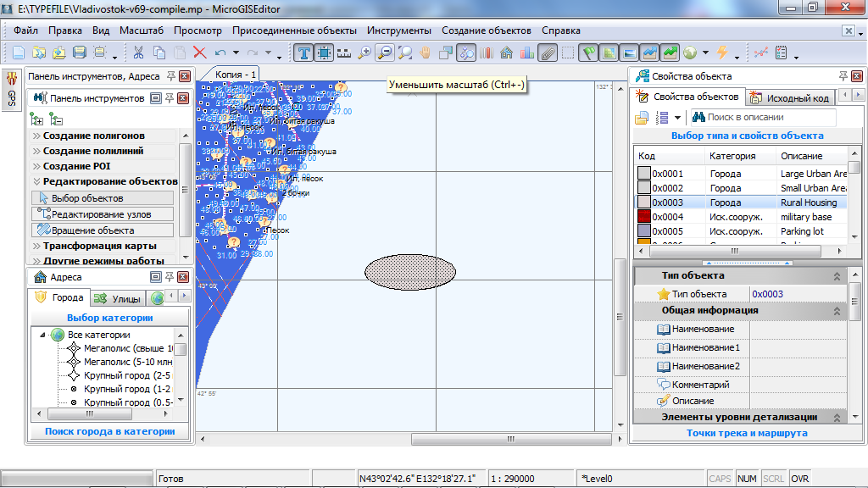Toggle the green flag display button
Viewport: 868px width, 488px height.
tap(588, 53)
